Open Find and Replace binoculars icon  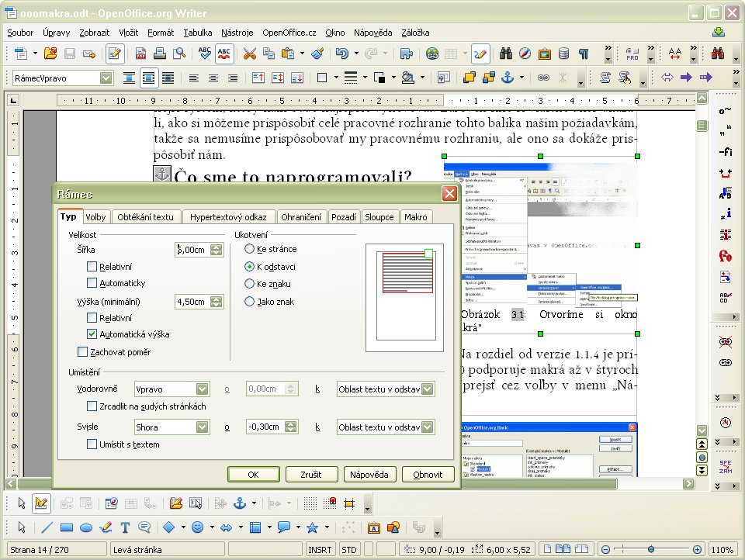506,54
